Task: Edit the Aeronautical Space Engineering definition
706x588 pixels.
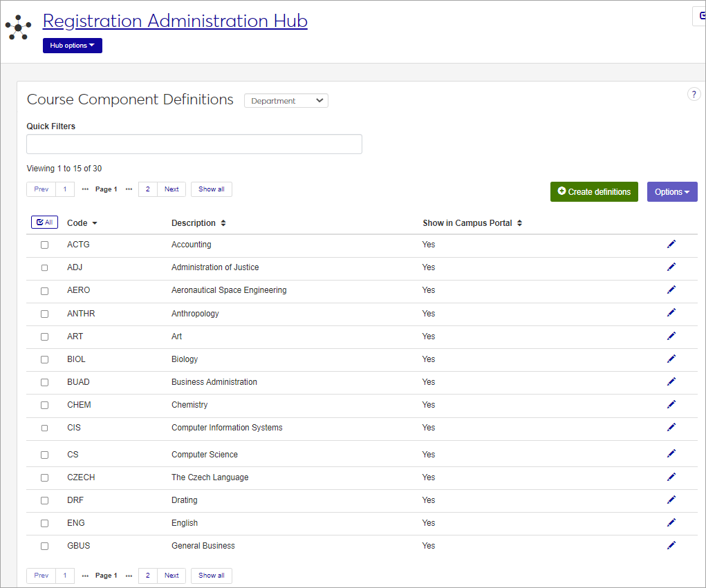Action: point(671,290)
